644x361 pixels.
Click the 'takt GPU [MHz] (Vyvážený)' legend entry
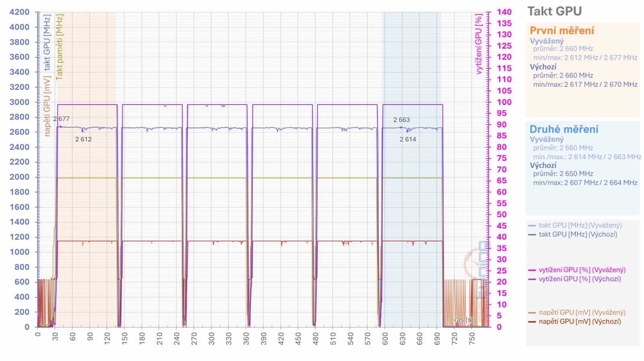580,225
